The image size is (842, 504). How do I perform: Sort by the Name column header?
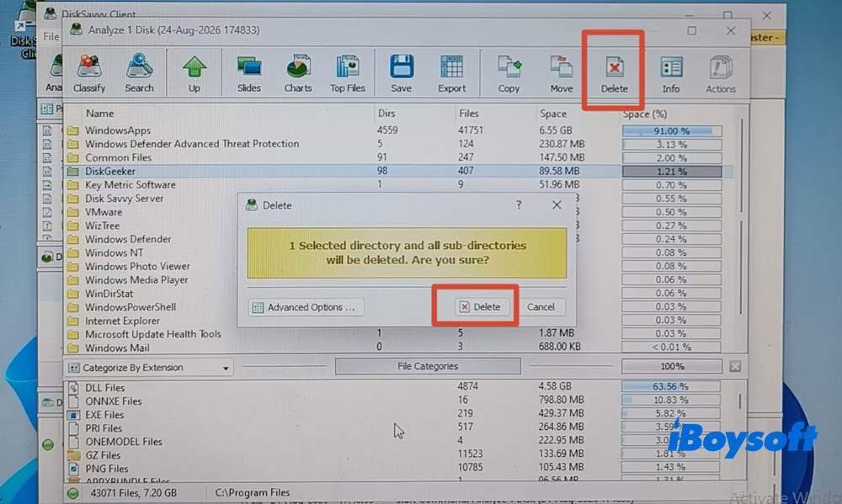(100, 114)
